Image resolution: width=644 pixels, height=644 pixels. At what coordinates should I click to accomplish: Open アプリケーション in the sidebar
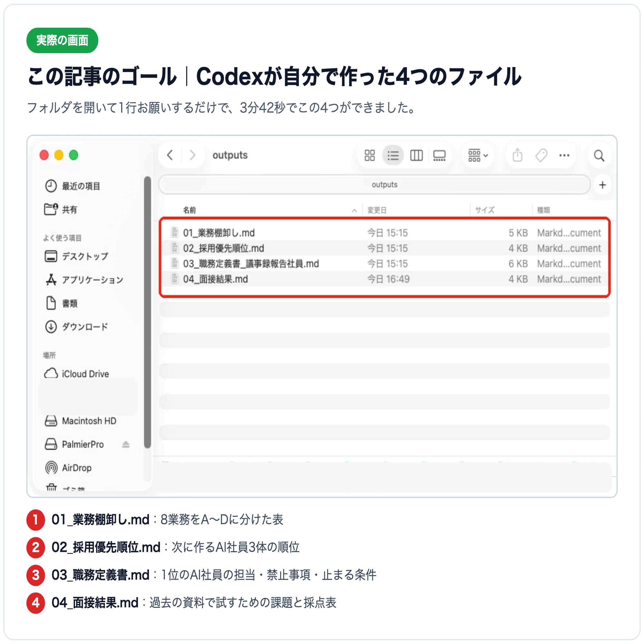(x=84, y=280)
